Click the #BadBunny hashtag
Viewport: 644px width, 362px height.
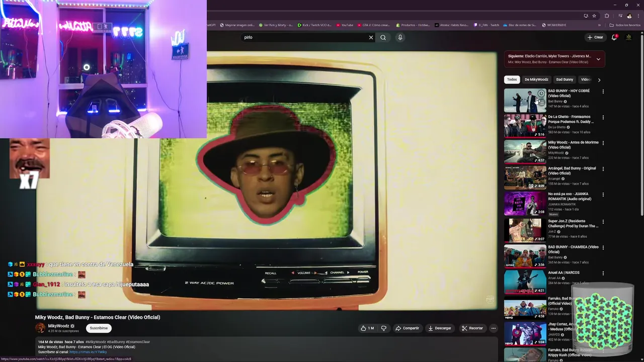116,342
